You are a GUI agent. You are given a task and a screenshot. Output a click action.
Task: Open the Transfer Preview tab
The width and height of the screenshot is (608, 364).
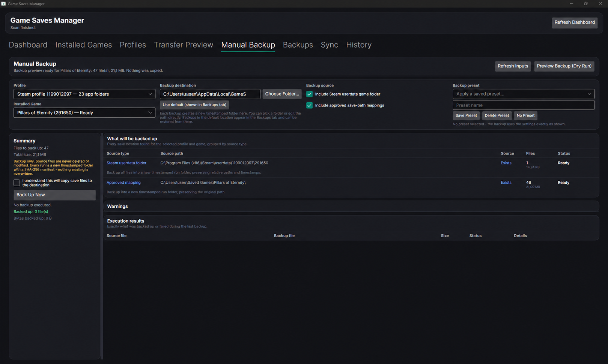[x=184, y=45]
